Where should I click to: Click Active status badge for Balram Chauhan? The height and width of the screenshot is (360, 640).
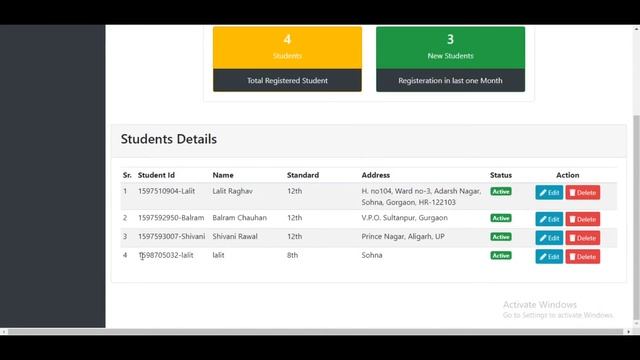[501, 218]
